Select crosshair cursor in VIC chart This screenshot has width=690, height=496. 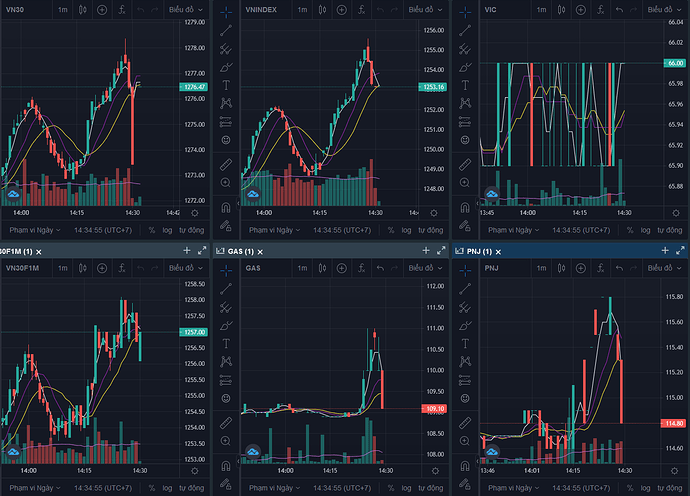coord(465,12)
